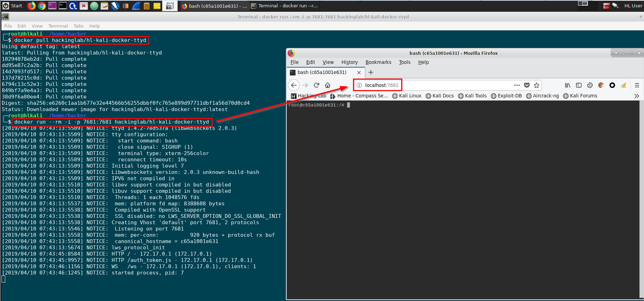Save page to Pocket
Viewport: 644px width, 301px height.
tap(527, 85)
